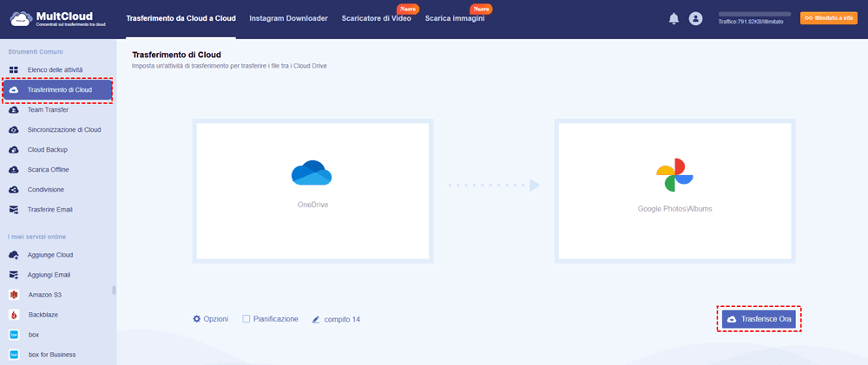Open the Instagram Downloader tab

[x=288, y=19]
